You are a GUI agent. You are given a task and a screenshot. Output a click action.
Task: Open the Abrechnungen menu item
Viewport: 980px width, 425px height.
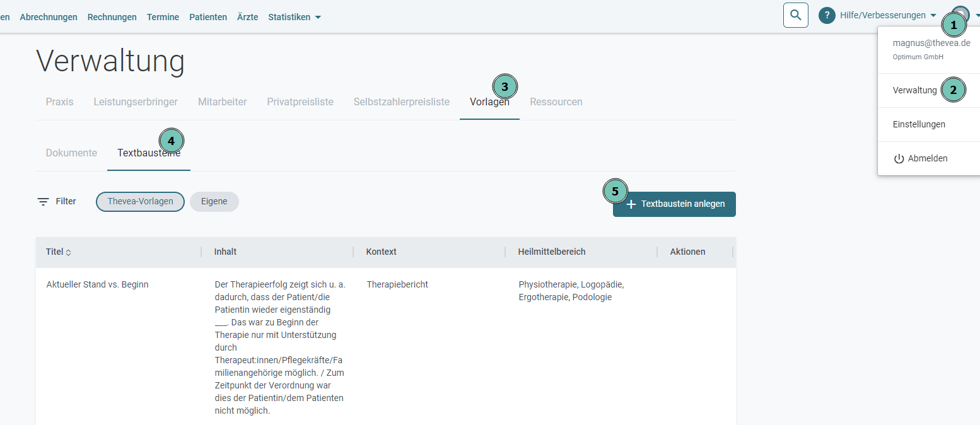click(x=49, y=17)
